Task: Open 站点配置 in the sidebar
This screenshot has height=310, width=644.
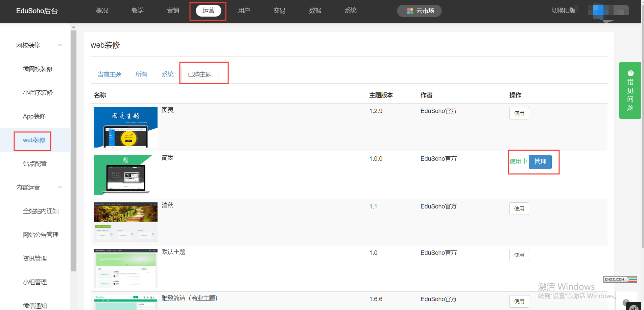Action: pos(35,164)
